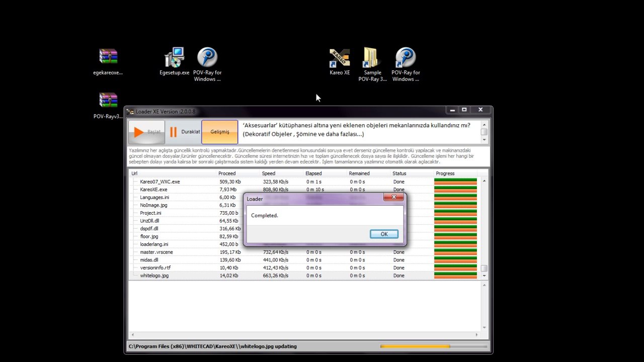This screenshot has height=362, width=644.
Task: Click the Loader XE title bar app icon
Action: [130, 112]
